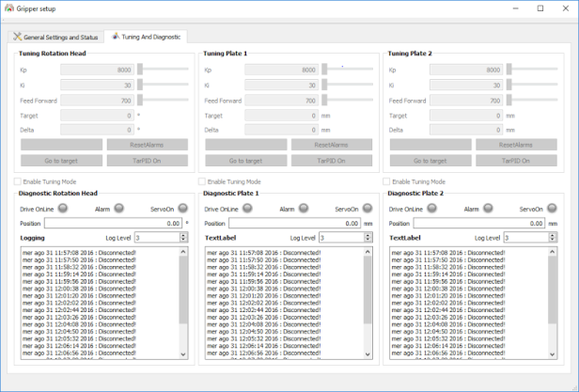Toggle Enable Tuning Mode for Plate 2
The image size is (579, 392).
click(386, 180)
